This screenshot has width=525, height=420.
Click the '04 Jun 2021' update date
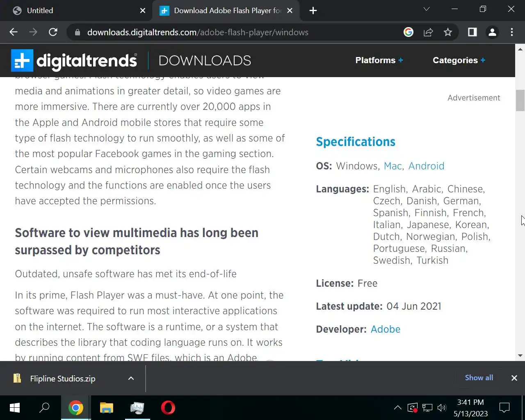(x=414, y=306)
